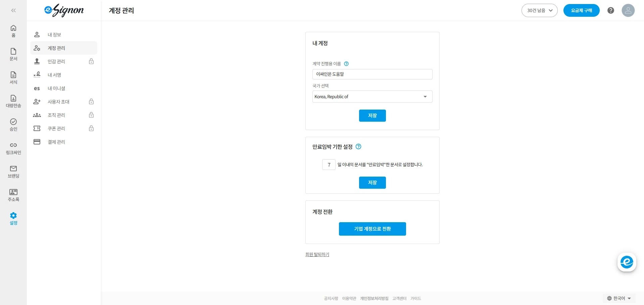This screenshot has width=644, height=305.
Task: Open the Address Book (주소록)
Action: point(13,195)
